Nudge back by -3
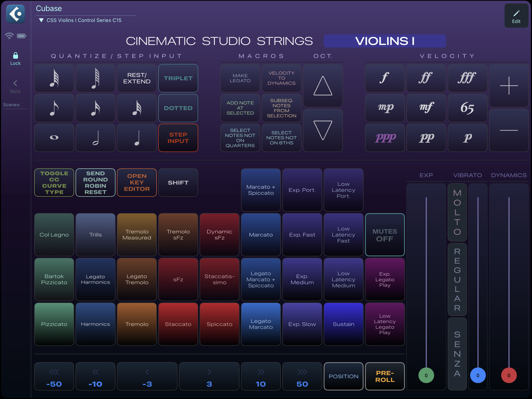The image size is (532, 399). point(147,376)
